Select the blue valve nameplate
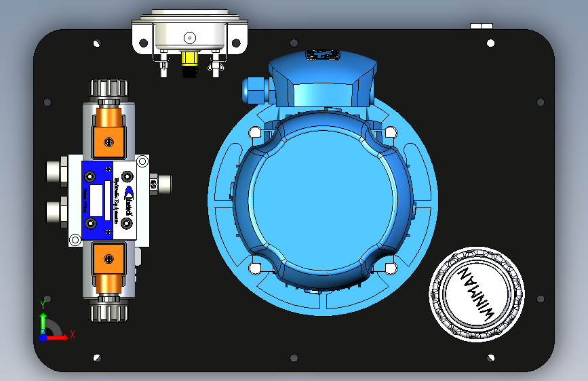 (97, 201)
